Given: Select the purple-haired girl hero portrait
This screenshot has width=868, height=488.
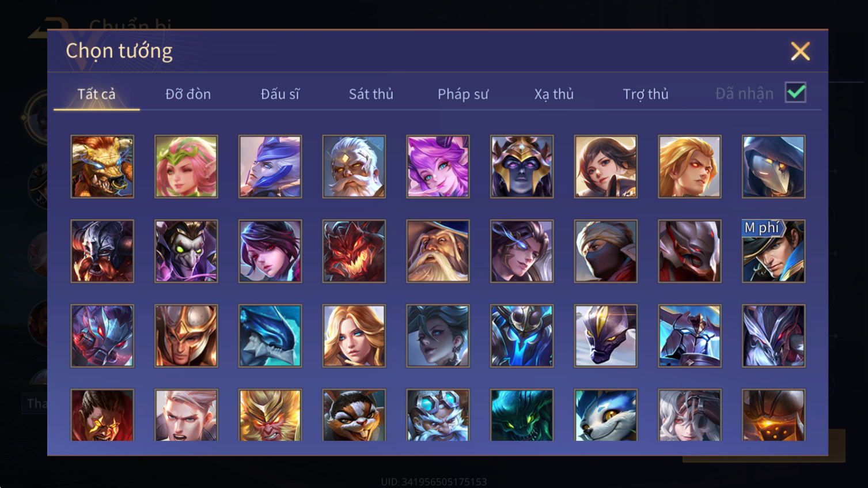Looking at the screenshot, I should (x=438, y=167).
